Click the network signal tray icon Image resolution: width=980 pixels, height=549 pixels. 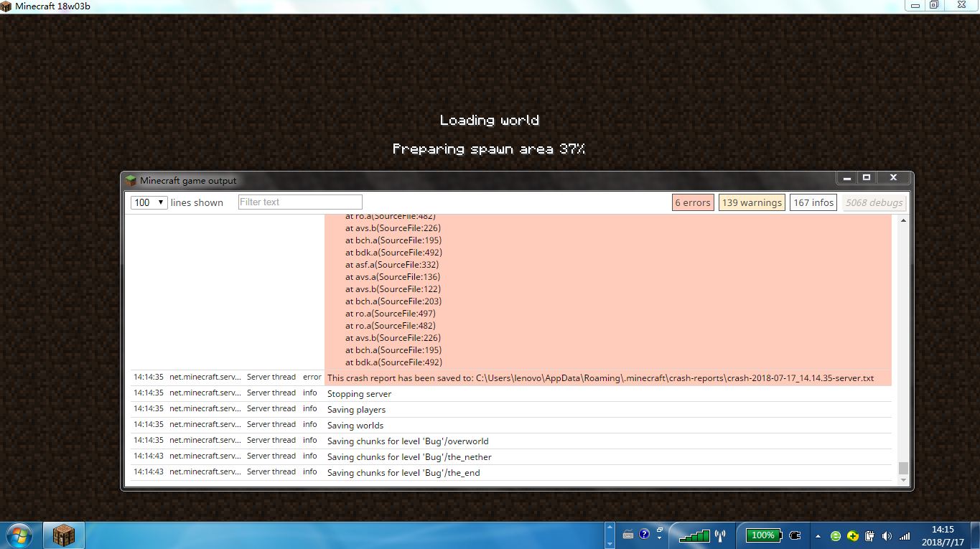click(x=905, y=536)
